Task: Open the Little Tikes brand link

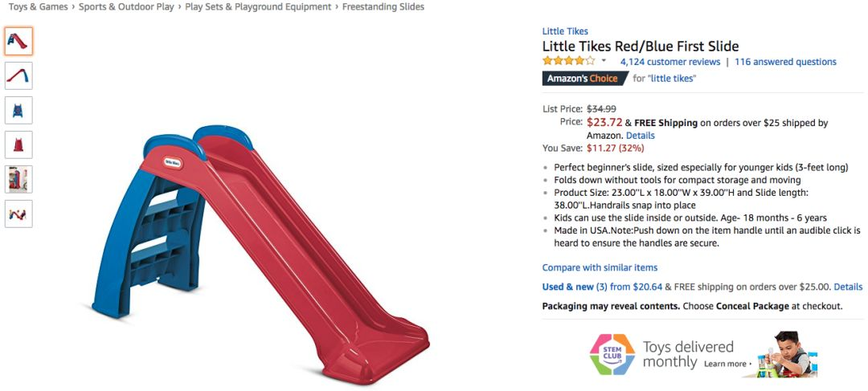Action: click(565, 31)
